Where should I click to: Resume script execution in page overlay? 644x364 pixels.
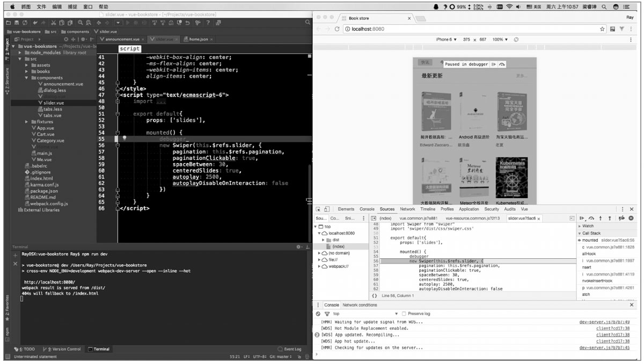click(494, 64)
